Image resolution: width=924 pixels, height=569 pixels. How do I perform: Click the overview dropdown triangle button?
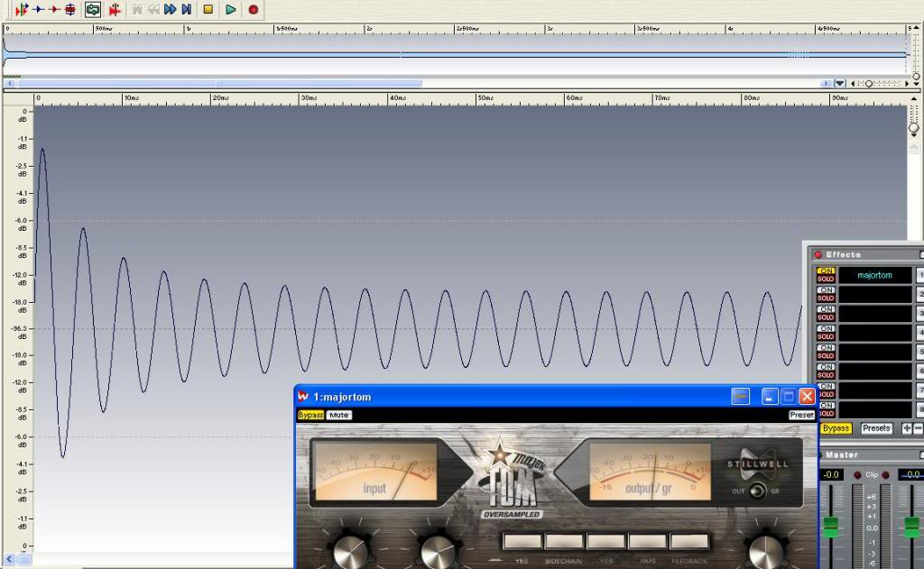[x=840, y=84]
